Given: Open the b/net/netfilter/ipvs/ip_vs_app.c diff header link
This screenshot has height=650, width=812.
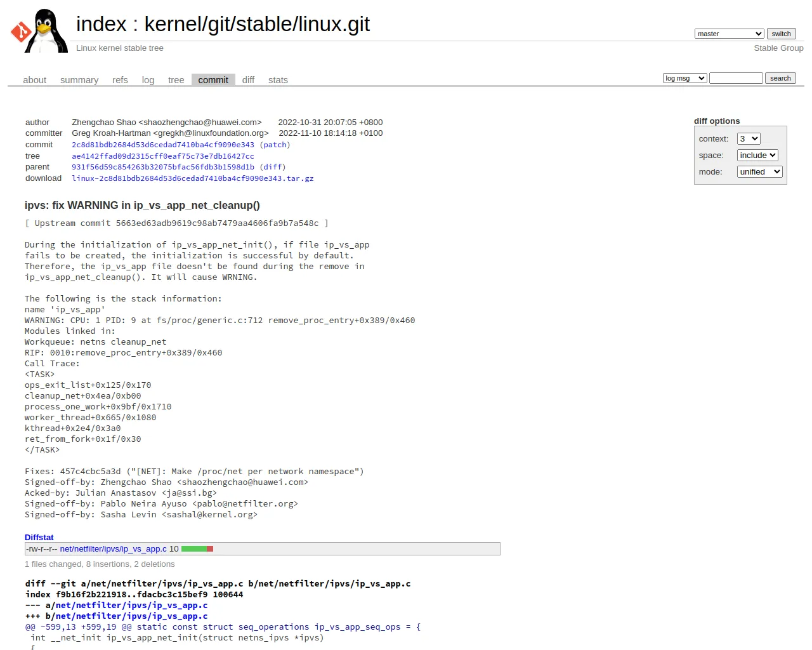Looking at the screenshot, I should [131, 616].
